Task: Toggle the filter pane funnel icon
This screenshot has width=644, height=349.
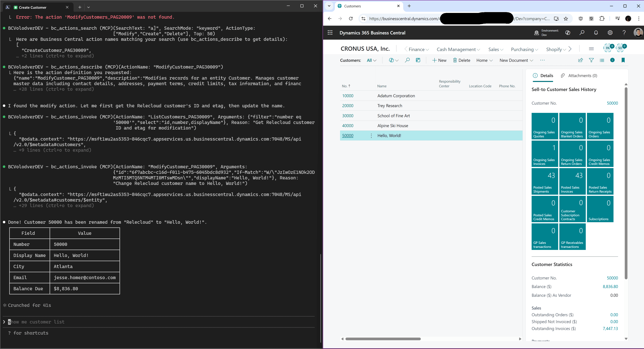Action: click(591, 60)
